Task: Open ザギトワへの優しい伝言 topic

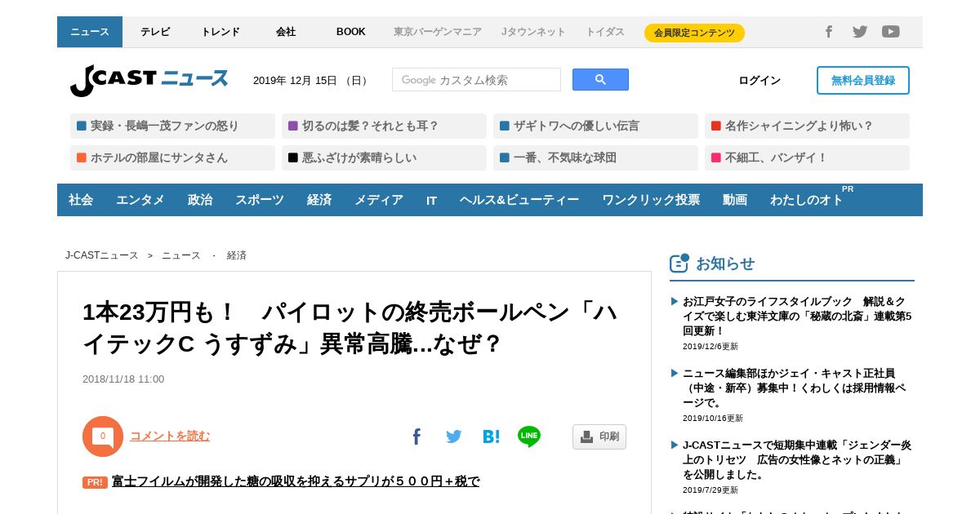Action: point(595,126)
